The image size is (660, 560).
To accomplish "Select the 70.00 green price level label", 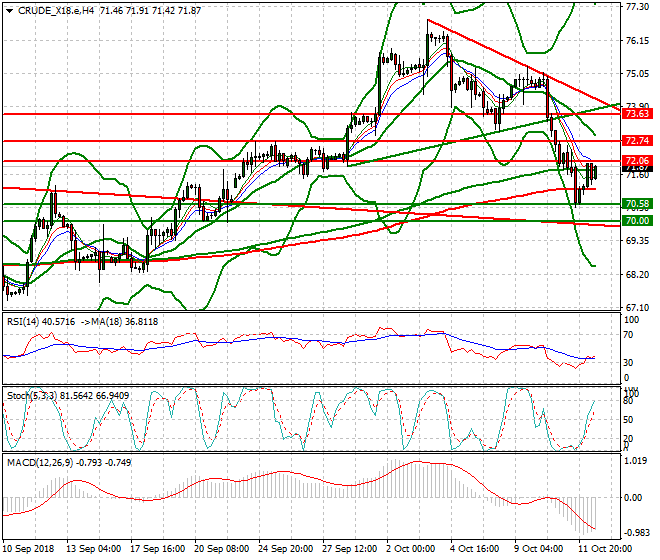I will (637, 221).
